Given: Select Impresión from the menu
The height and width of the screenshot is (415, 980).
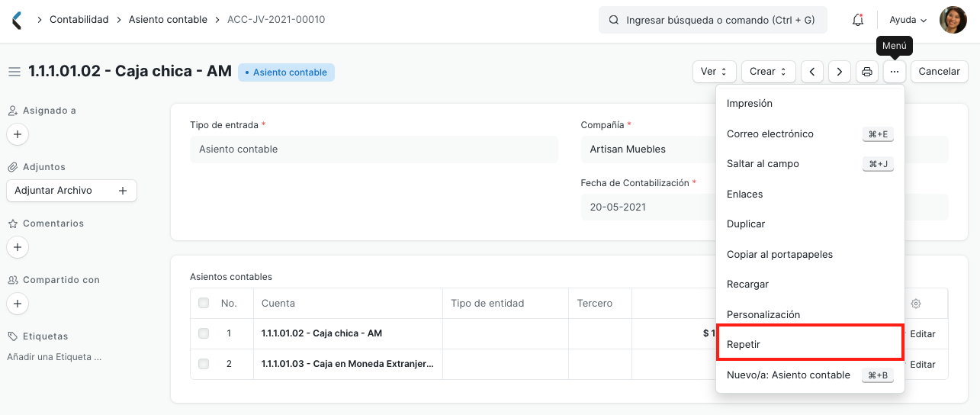Looking at the screenshot, I should 810,104.
